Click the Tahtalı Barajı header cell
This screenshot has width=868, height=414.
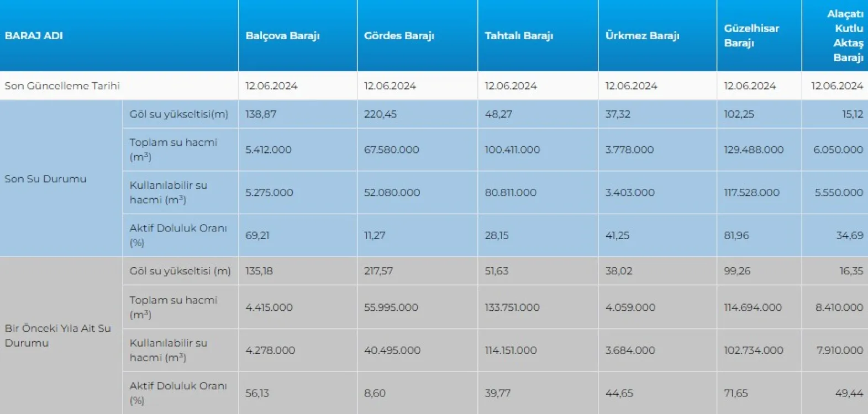click(519, 36)
